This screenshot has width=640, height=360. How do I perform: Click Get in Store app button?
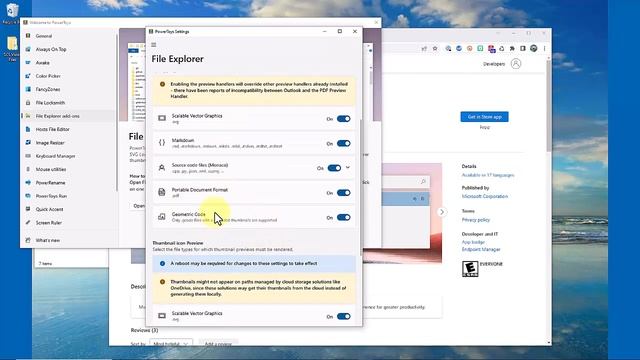coord(484,117)
